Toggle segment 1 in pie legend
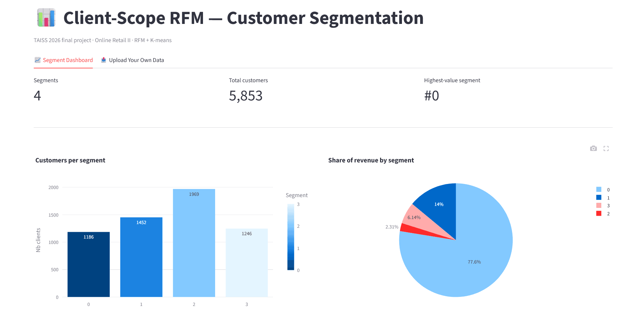 click(x=603, y=198)
